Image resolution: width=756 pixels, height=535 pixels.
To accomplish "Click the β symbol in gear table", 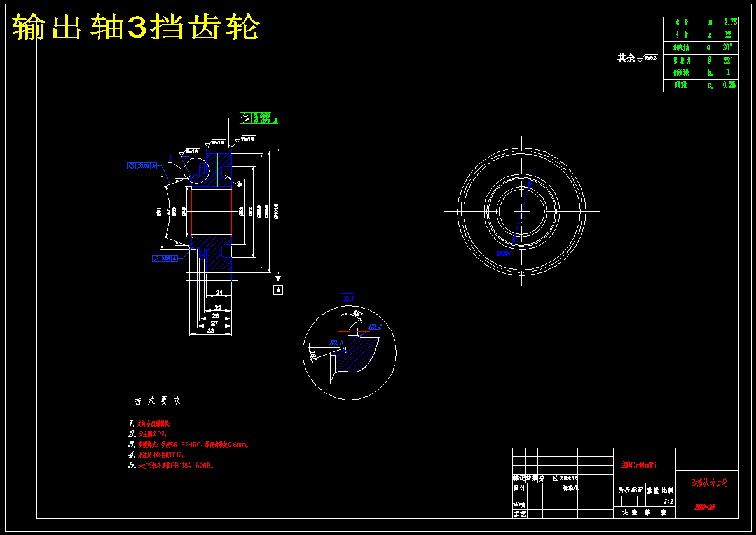I will [710, 60].
